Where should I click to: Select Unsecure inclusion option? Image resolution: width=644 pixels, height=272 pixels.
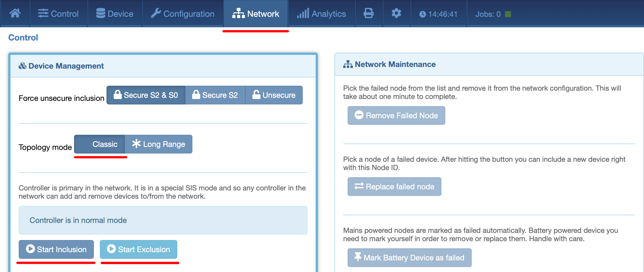coord(274,95)
